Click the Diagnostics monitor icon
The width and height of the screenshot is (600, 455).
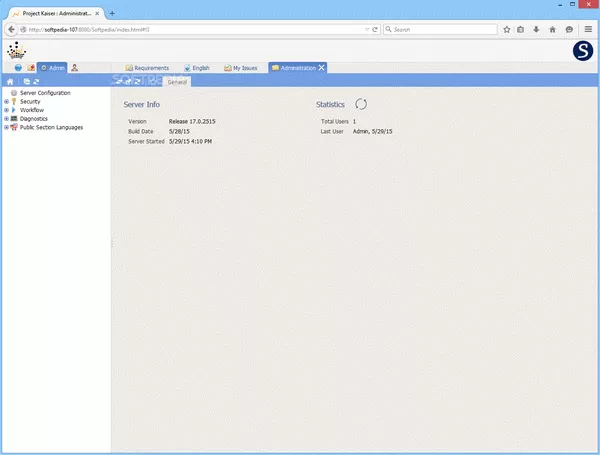[14, 119]
